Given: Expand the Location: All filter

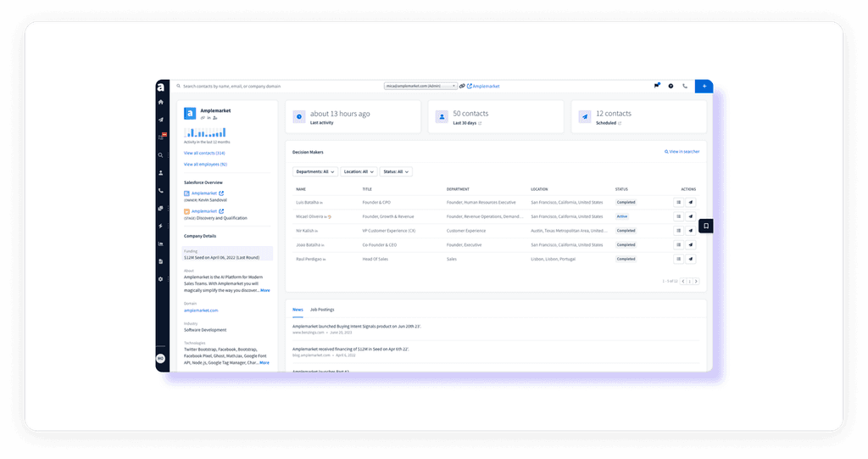Looking at the screenshot, I should click(x=359, y=172).
